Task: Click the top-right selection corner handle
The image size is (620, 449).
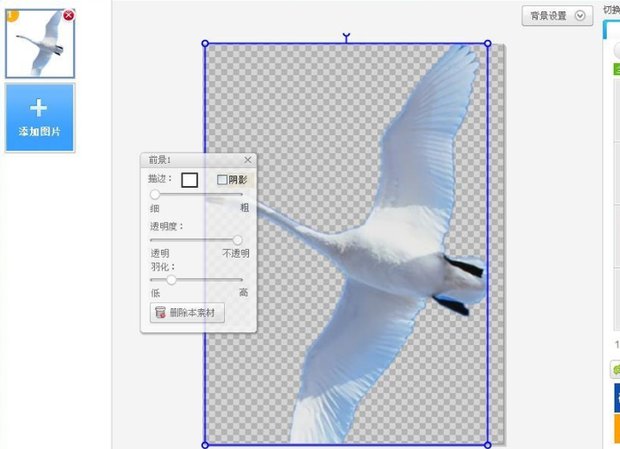Action: [487, 44]
